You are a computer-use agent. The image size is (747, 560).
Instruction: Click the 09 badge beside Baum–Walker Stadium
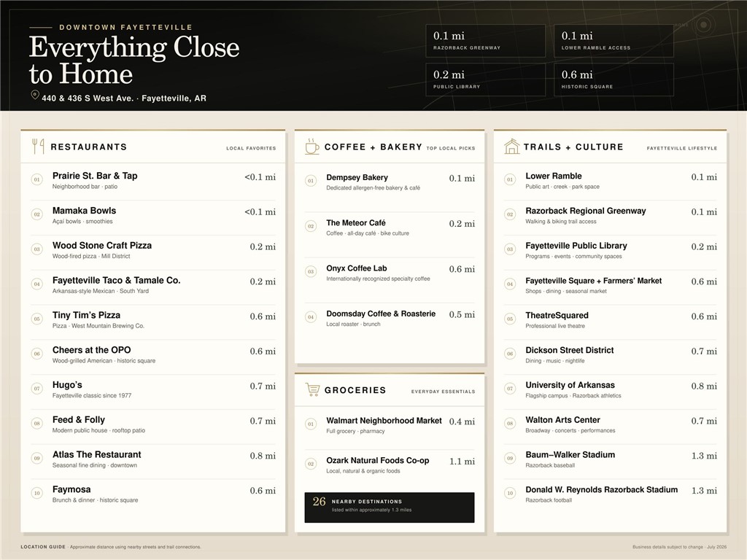click(x=510, y=458)
